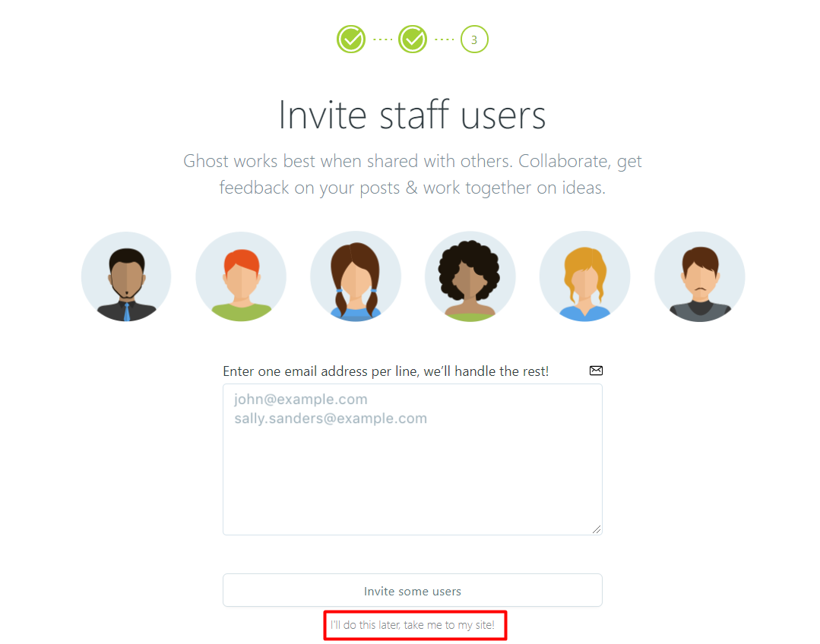Click the second completed step checkmark
Viewport: 820px width, 644px height.
[413, 39]
